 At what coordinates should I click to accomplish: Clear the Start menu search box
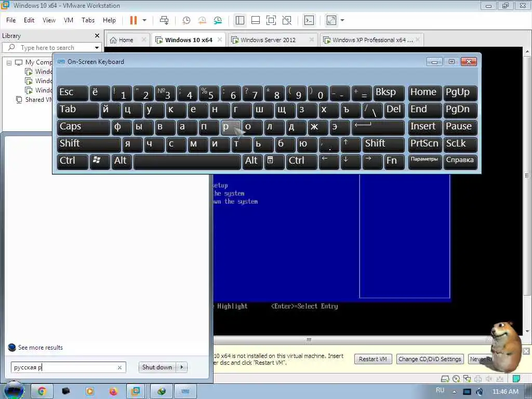120,367
